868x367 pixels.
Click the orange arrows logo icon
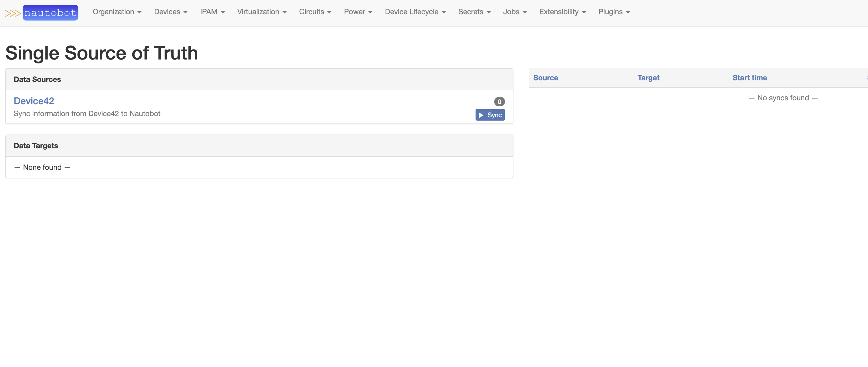pos(13,13)
